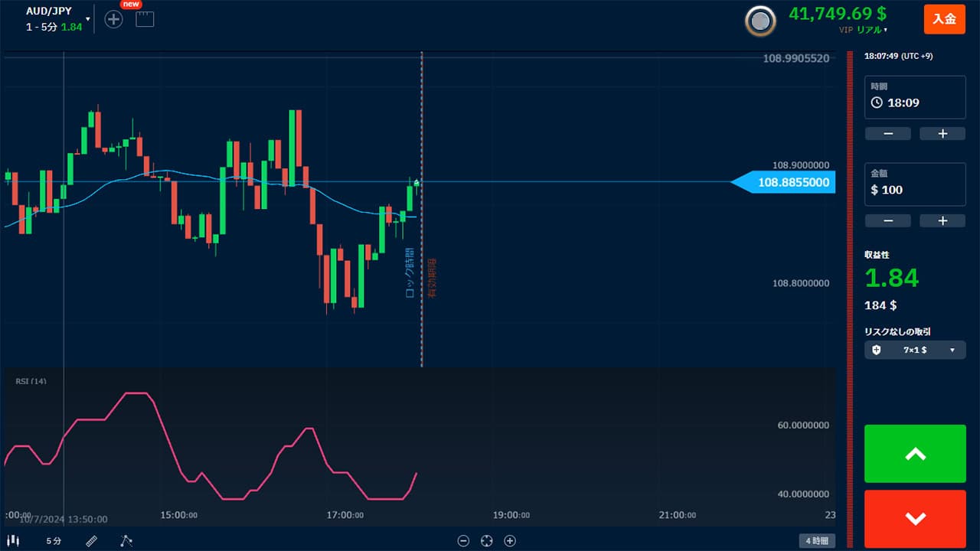Add a new chart with plus icon
The width and height of the screenshot is (980, 551).
[x=113, y=19]
